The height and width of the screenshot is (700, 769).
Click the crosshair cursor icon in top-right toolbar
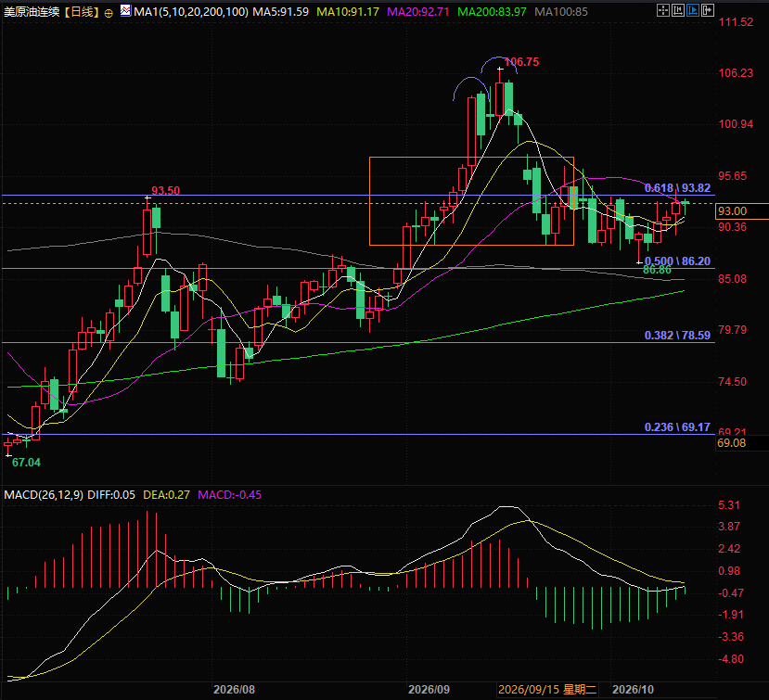pos(663,10)
